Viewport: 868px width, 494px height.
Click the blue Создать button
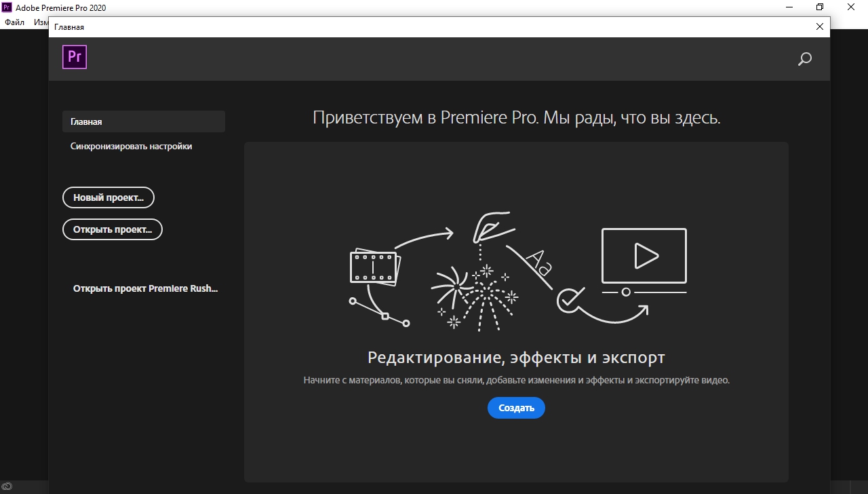[x=516, y=408]
